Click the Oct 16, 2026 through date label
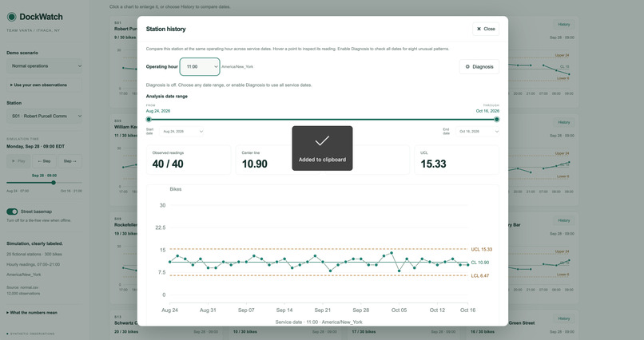644x340 pixels. click(487, 111)
